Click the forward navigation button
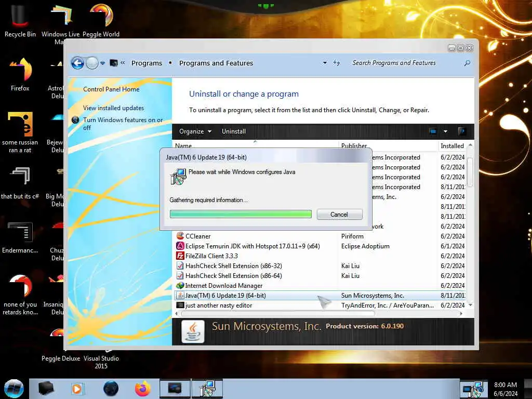Image resolution: width=532 pixels, height=399 pixels. (92, 63)
